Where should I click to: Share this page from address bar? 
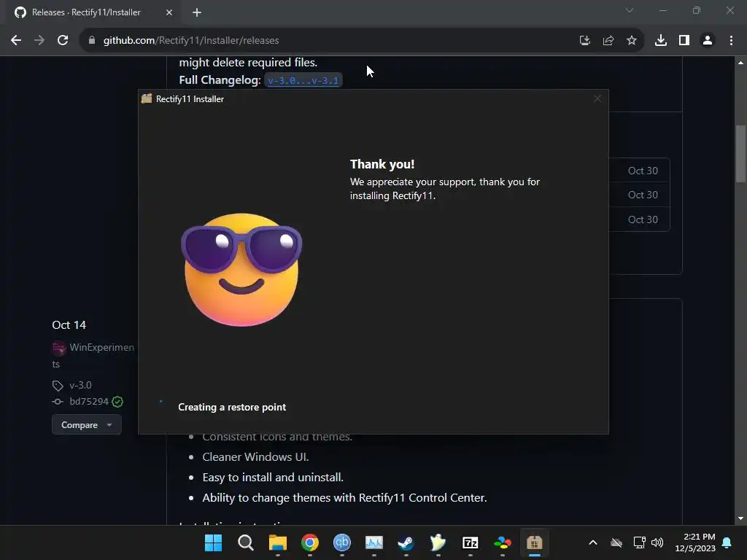(x=608, y=41)
